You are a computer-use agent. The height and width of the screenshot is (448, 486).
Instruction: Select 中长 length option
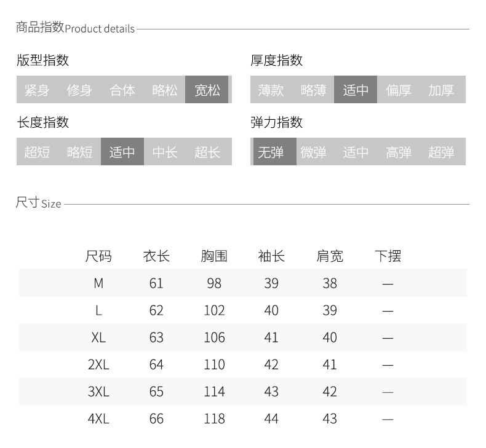point(165,152)
